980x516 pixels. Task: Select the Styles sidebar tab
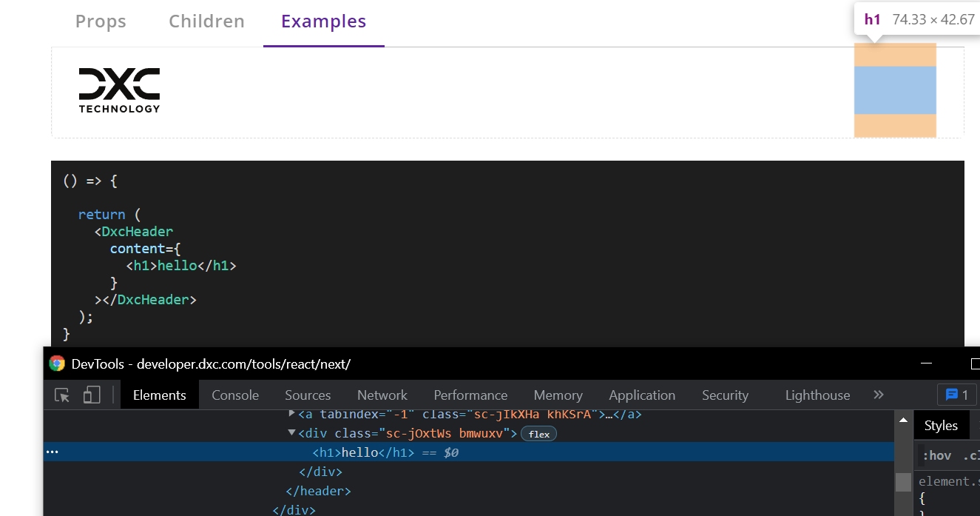[941, 426]
